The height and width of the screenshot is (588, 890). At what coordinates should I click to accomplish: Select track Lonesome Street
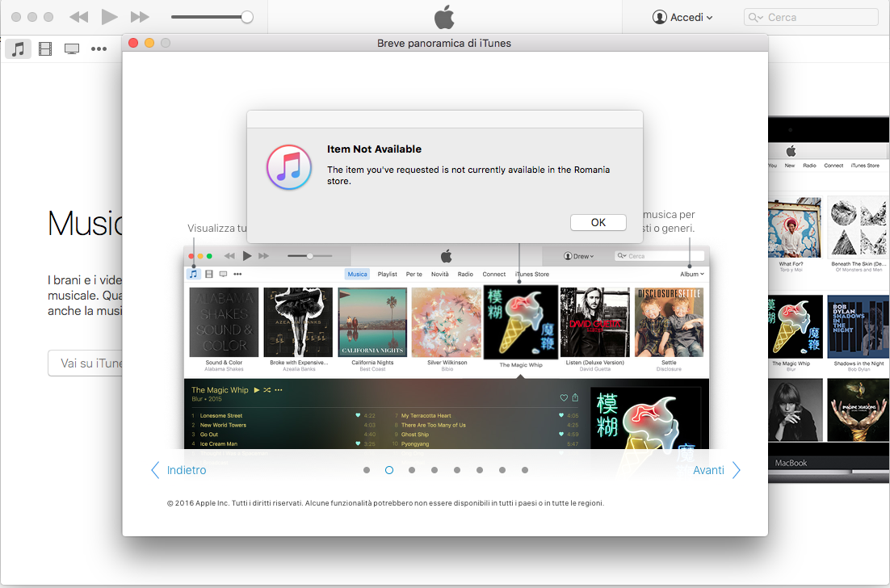point(221,415)
